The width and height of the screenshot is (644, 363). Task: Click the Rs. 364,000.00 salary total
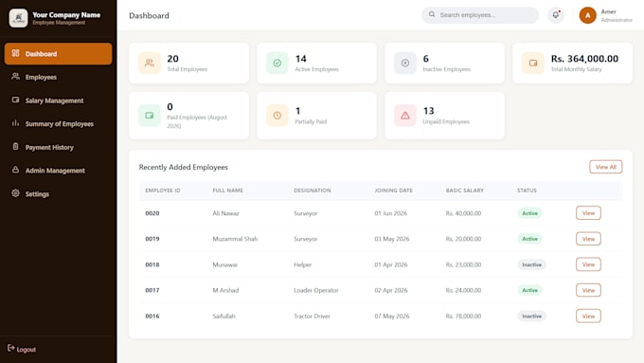pyautogui.click(x=584, y=59)
